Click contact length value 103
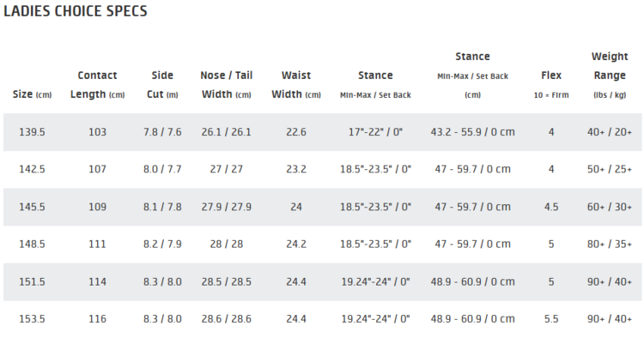This screenshot has height=344, width=644. click(97, 132)
